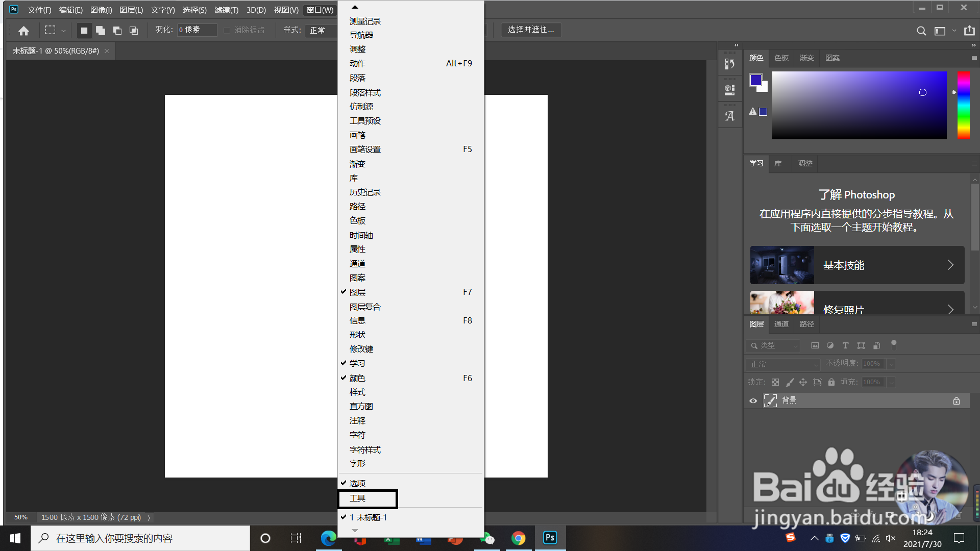The image size is (980, 551).
Task: Filter layers by smart object icon
Action: 876,345
